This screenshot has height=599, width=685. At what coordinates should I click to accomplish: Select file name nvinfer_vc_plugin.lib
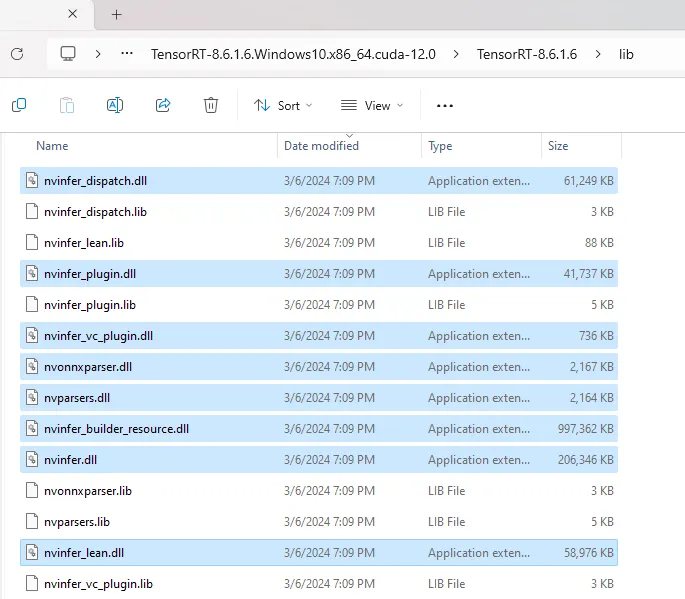[98, 584]
